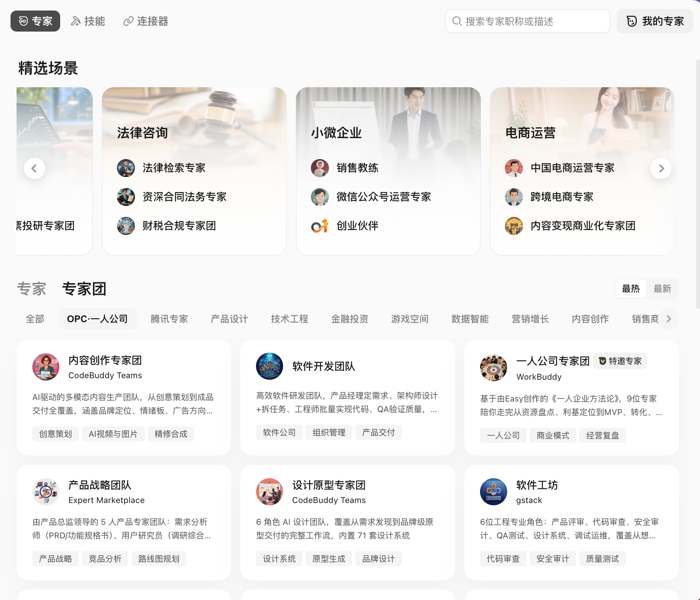The height and width of the screenshot is (600, 700).
Task: Open 产品战略团队 card avatar
Action: point(46,492)
